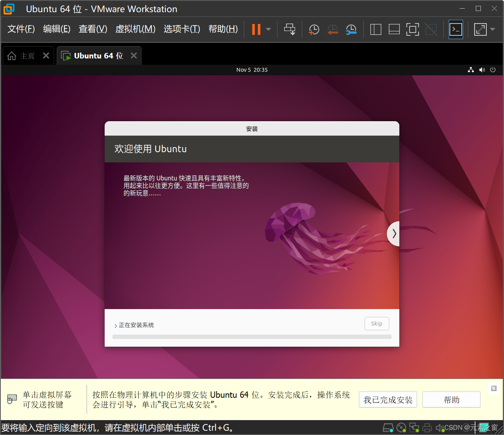Open the 查看(V) menu
This screenshot has height=435, width=504.
pyautogui.click(x=93, y=29)
